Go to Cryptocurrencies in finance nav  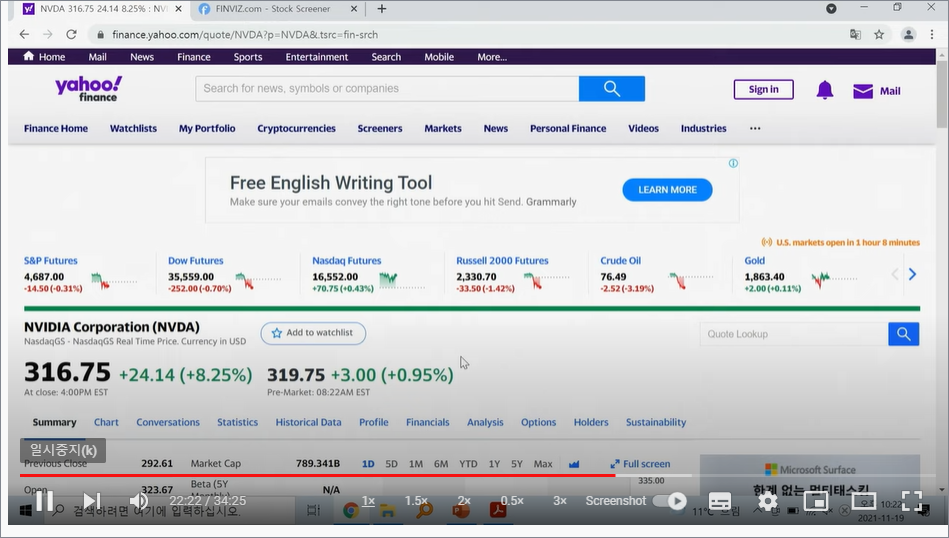(296, 128)
